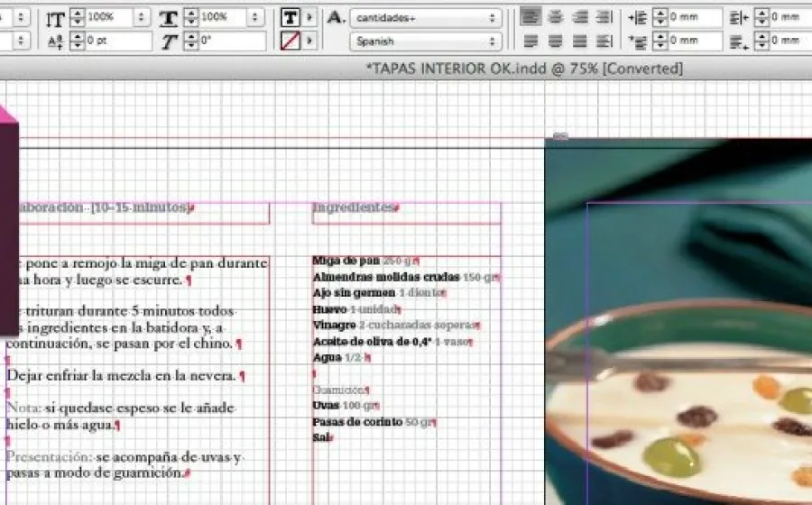Click the Last Line Right Indent icon
This screenshot has width=812, height=505.
click(x=740, y=41)
